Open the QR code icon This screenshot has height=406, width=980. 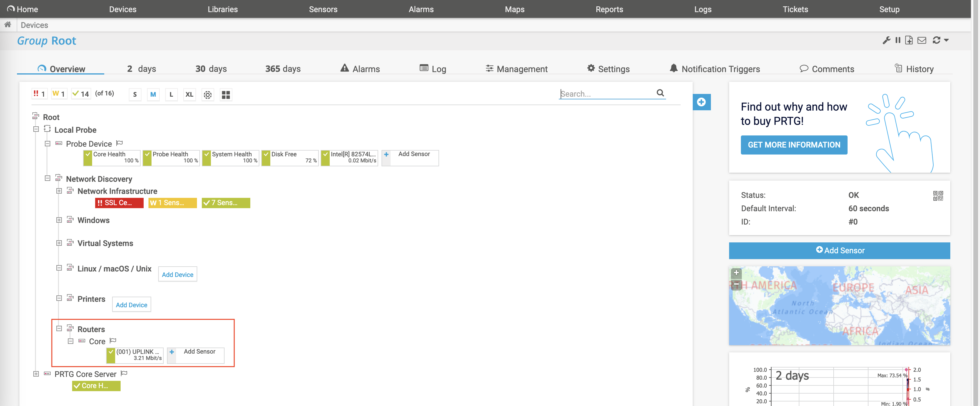tap(938, 196)
